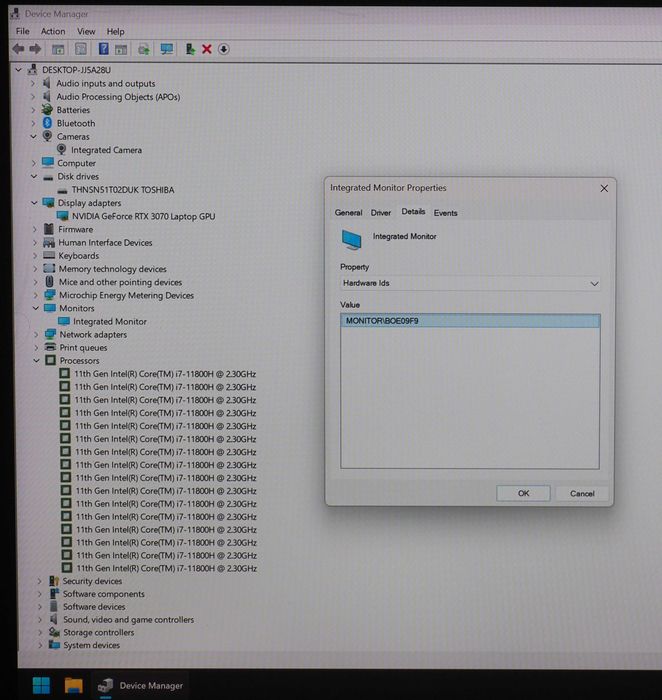Click the Integrated Monitor icon in the dialog
The image size is (662, 700).
(x=352, y=240)
